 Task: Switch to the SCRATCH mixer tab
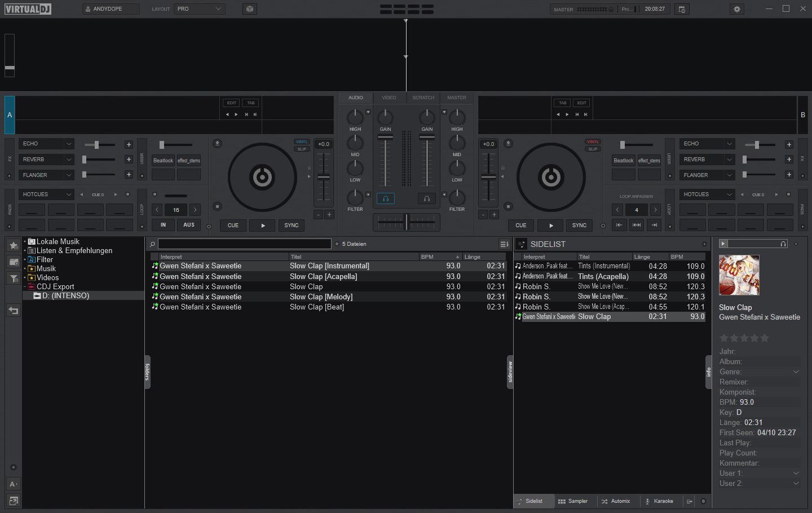click(x=423, y=98)
